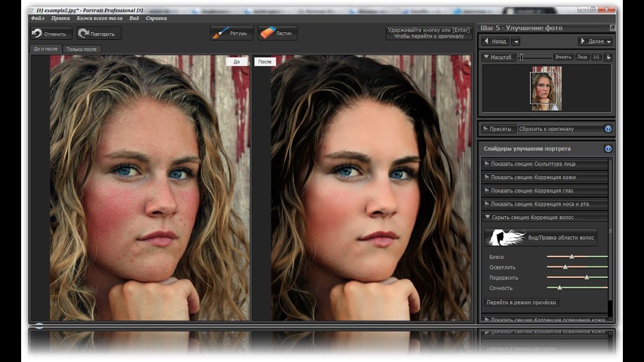Expand the Скульптура лица section
Screen dimensions: 644x362
click(x=545, y=163)
